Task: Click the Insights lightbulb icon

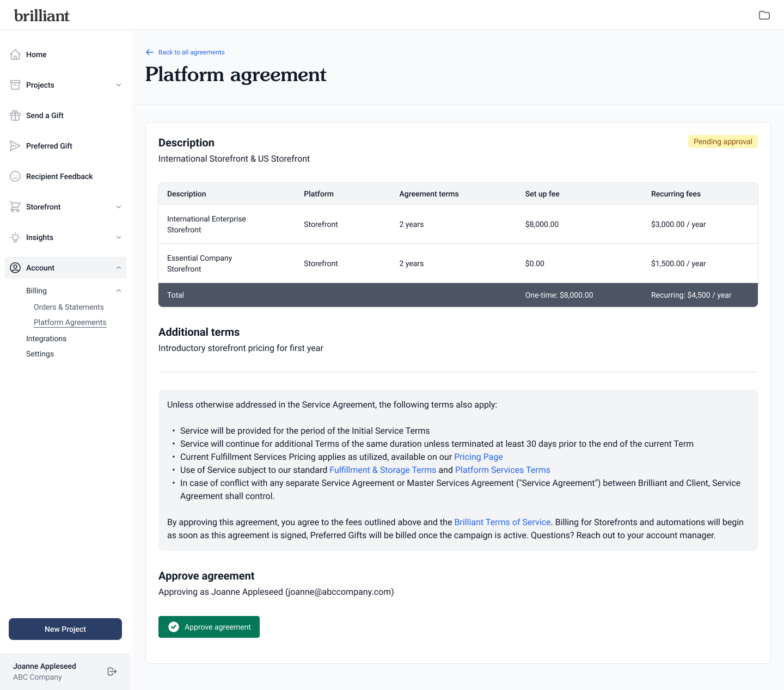Action: coord(15,237)
